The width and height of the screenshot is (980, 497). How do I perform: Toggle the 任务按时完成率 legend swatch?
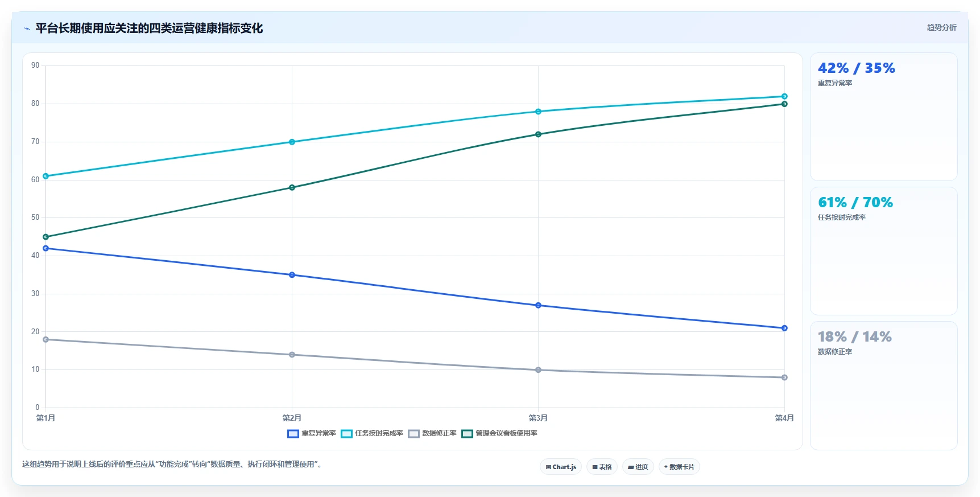(x=346, y=434)
